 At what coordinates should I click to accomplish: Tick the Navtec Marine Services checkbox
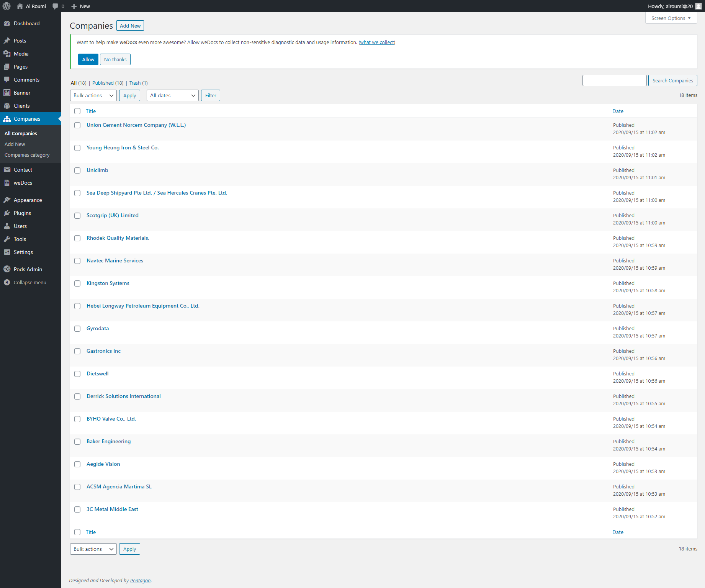pyautogui.click(x=77, y=261)
